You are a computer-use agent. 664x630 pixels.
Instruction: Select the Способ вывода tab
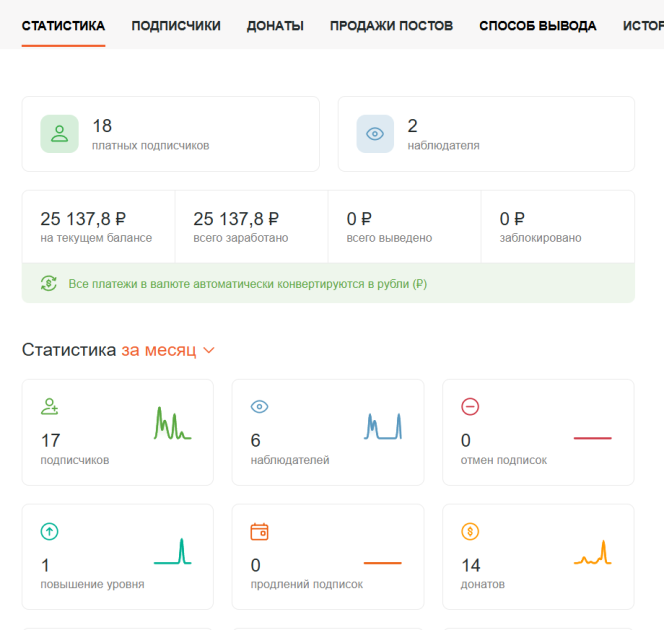[x=537, y=26]
